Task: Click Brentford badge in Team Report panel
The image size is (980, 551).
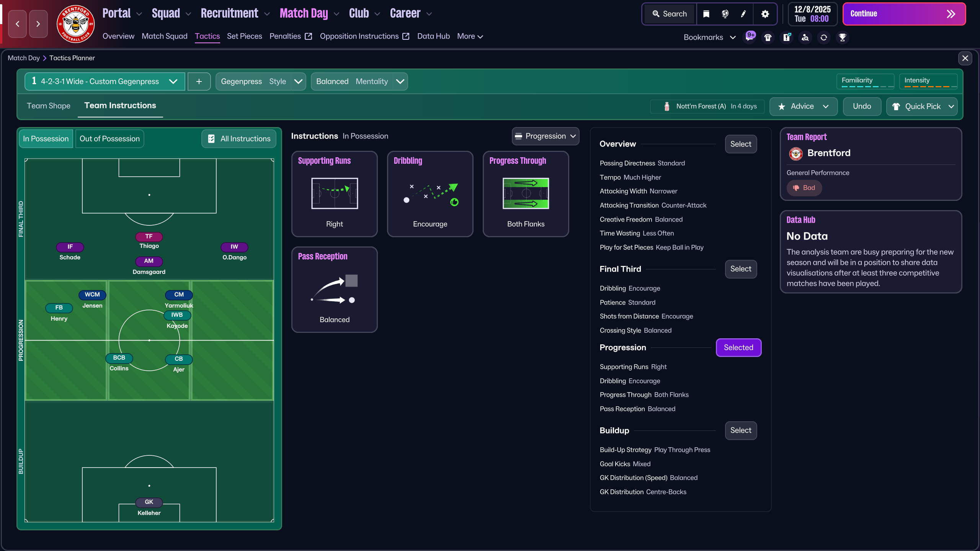Action: click(796, 153)
